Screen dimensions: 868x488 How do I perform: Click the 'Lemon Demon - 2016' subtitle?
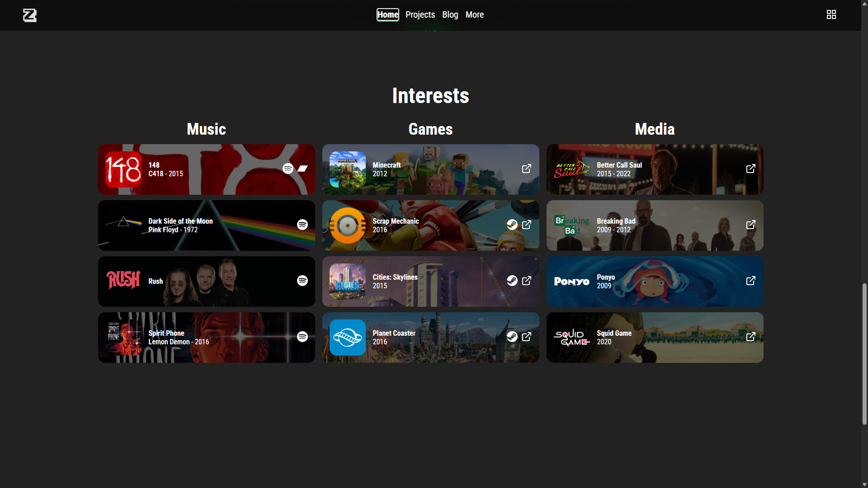(x=179, y=342)
